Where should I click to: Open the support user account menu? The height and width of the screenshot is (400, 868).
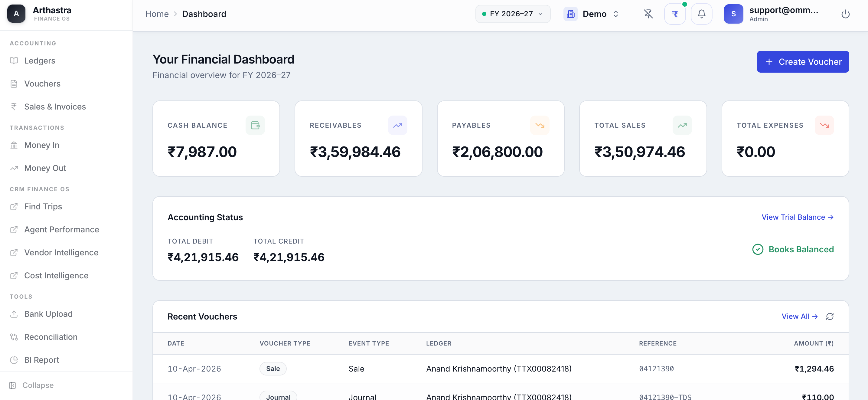tap(772, 14)
